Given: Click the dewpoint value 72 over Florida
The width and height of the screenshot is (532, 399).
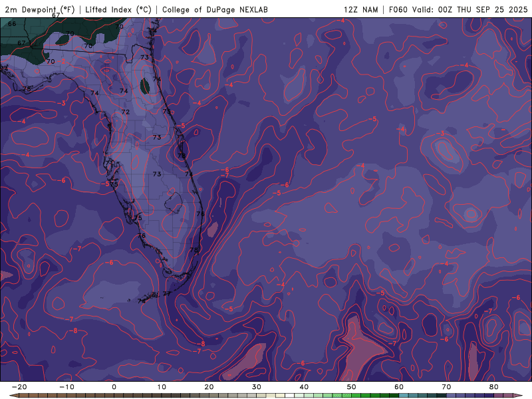Looking at the screenshot, I should (x=126, y=112).
